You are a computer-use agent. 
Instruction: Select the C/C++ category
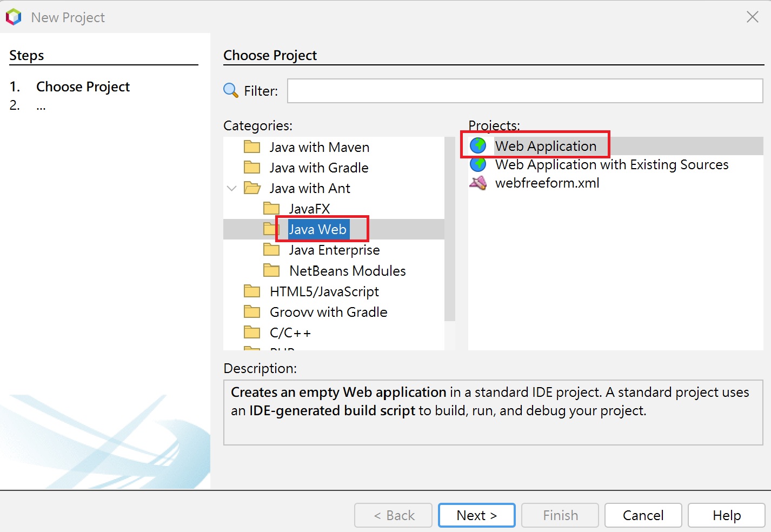(x=290, y=332)
